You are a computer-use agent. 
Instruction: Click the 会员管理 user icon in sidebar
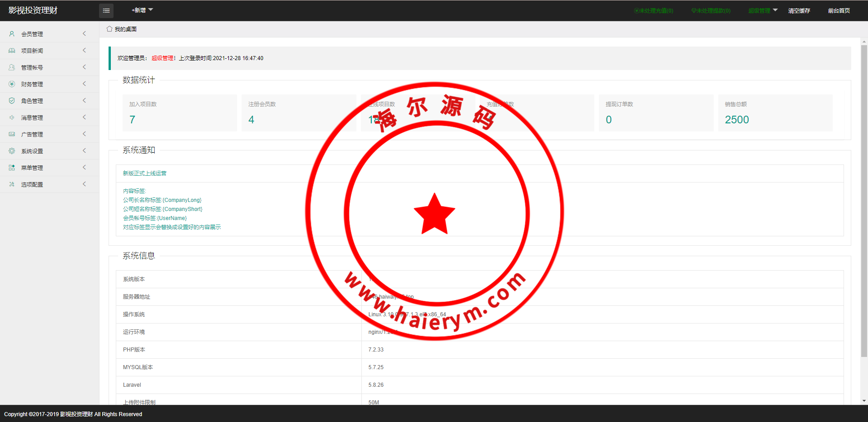[x=12, y=34]
